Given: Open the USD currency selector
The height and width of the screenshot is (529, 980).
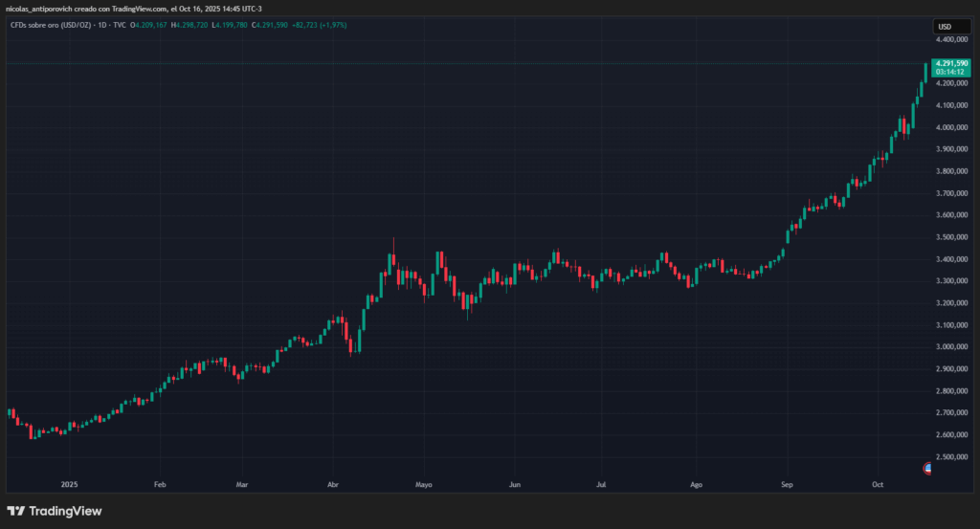Looking at the screenshot, I should coord(946,26).
